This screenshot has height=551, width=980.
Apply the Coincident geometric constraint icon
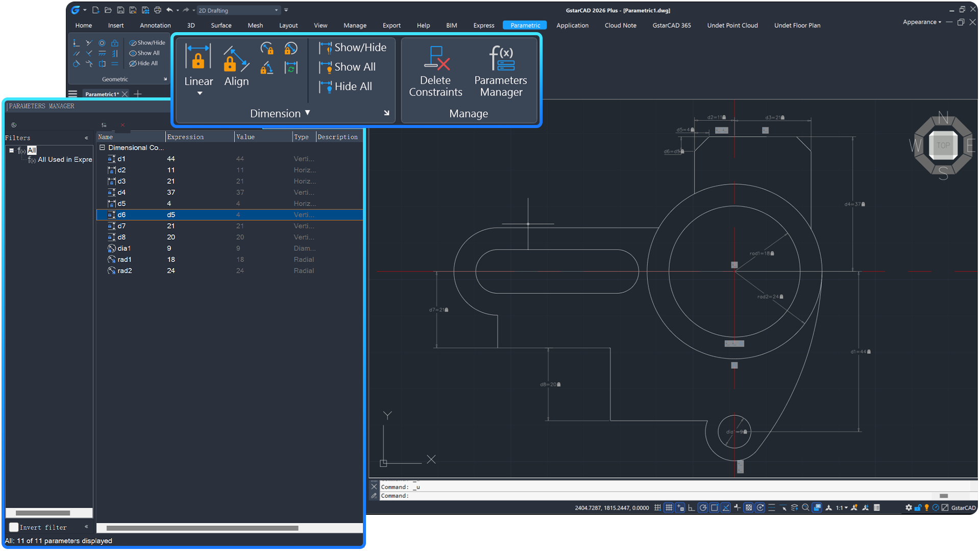[x=76, y=43]
